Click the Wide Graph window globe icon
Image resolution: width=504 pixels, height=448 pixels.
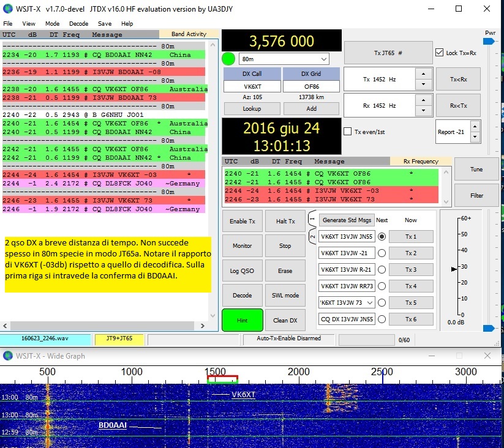(x=8, y=356)
